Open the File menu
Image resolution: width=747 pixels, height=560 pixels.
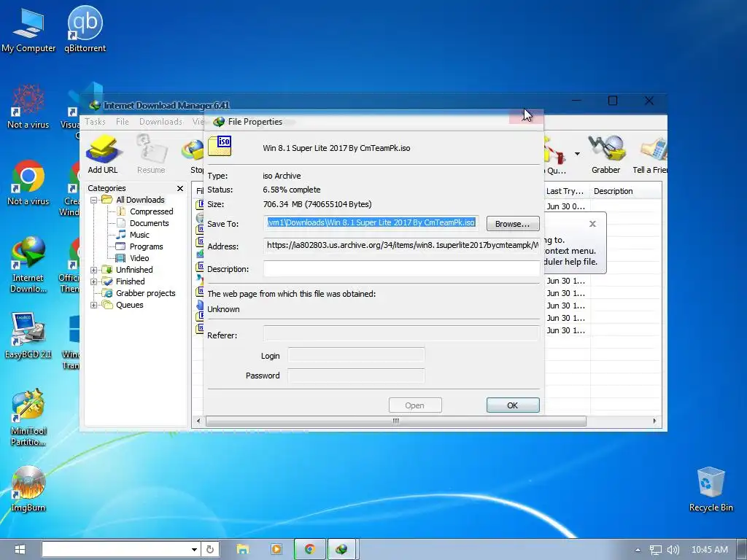(x=123, y=122)
